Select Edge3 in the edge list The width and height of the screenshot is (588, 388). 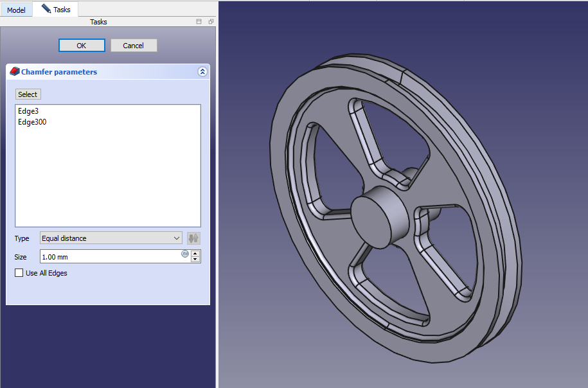(x=28, y=111)
